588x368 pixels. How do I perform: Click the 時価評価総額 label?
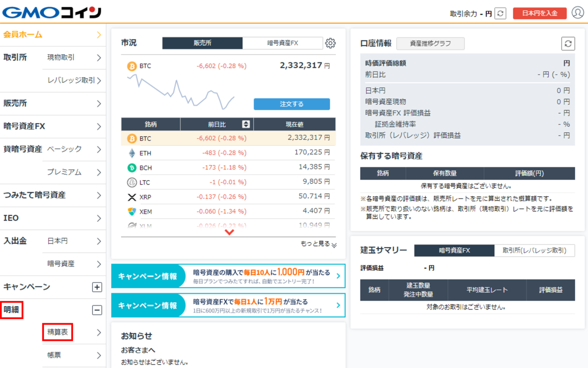coord(386,63)
